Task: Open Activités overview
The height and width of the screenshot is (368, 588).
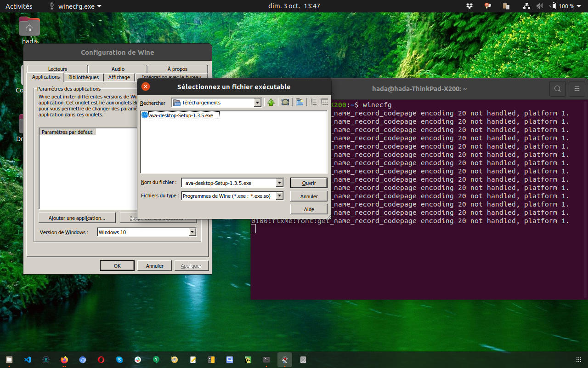Action: 19,6
